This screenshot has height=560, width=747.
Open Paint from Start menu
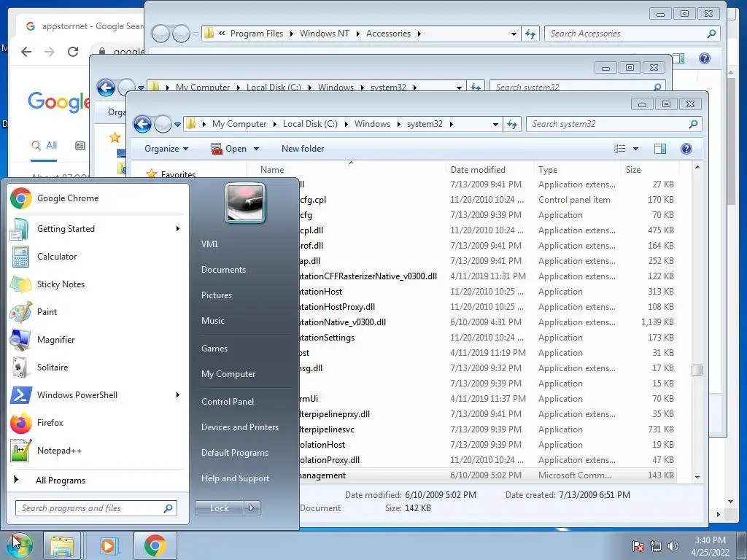(98, 312)
